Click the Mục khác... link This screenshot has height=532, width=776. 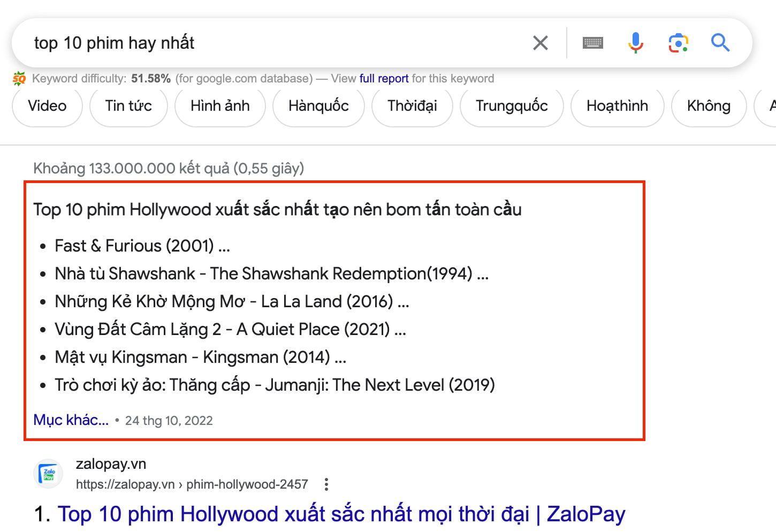click(x=71, y=420)
